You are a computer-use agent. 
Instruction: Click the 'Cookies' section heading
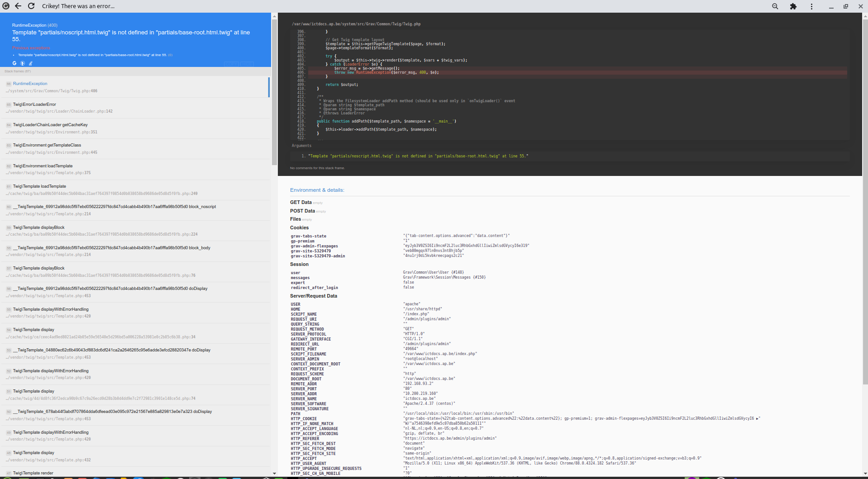(x=299, y=228)
